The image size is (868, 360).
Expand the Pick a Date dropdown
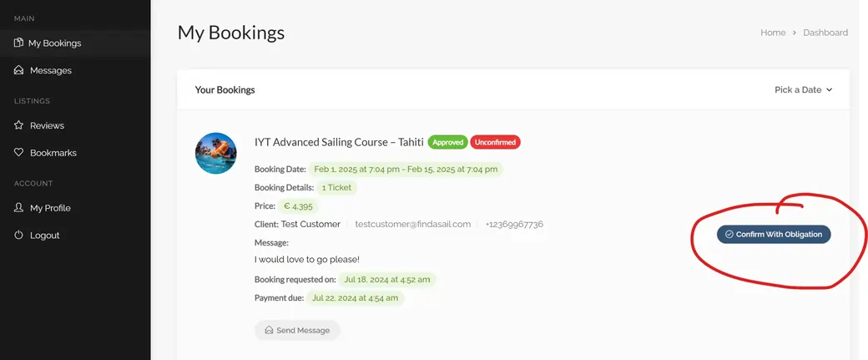pos(803,89)
